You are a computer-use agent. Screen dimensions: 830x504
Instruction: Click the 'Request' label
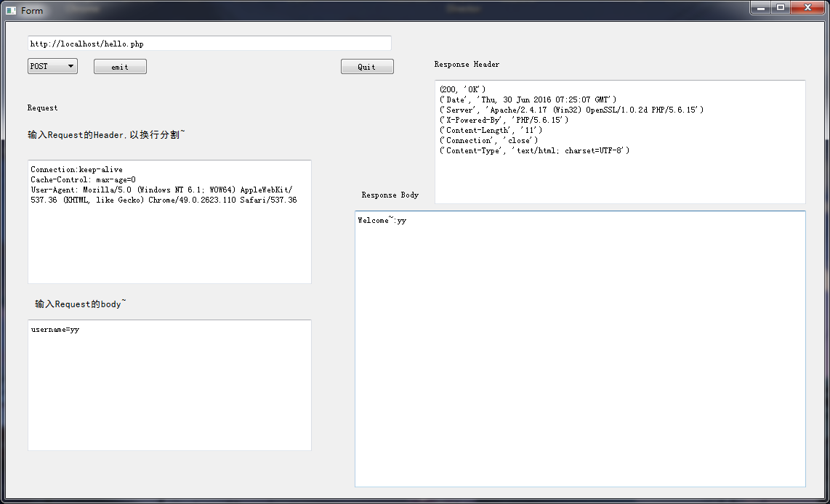coord(42,107)
